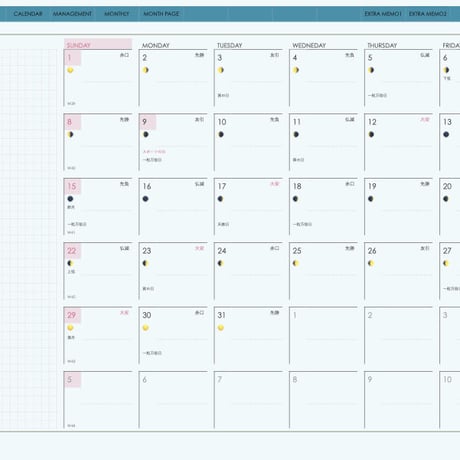The width and height of the screenshot is (460, 460).
Task: Open the date number 21-free row: date 19
Action: (x=372, y=186)
